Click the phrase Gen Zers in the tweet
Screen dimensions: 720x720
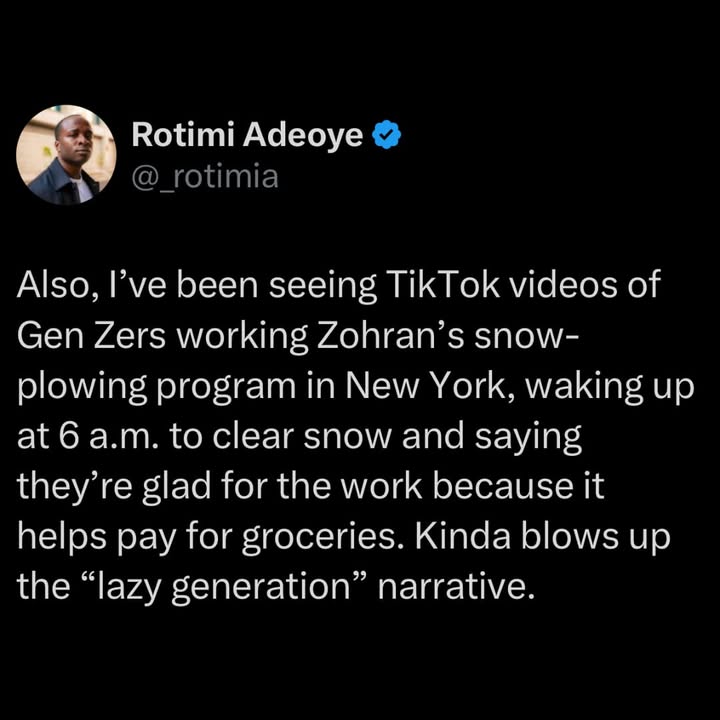tap(91, 336)
